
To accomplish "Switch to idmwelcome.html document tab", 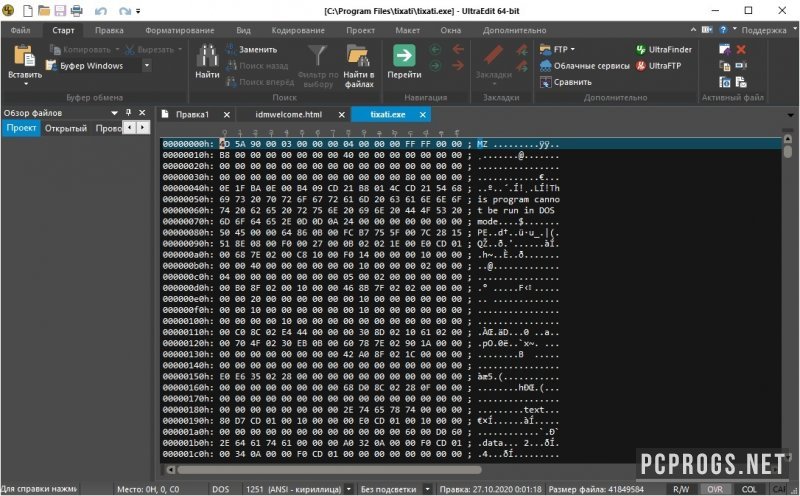I will pos(288,114).
